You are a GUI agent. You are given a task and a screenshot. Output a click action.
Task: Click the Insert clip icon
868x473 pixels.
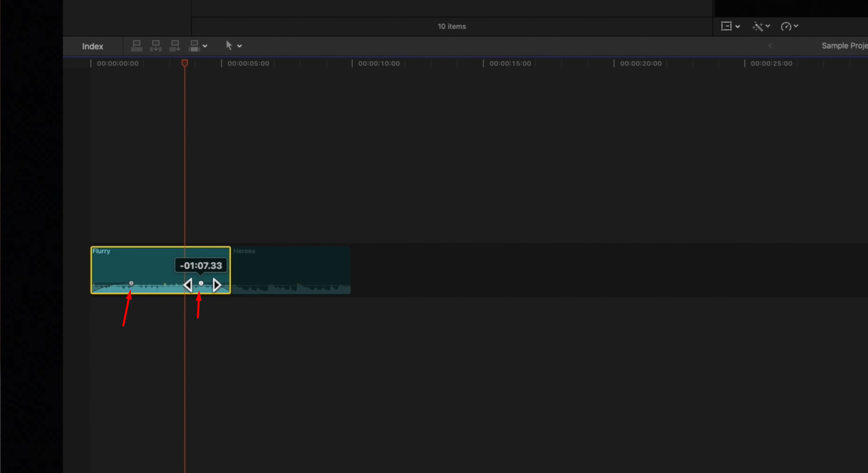tap(156, 46)
